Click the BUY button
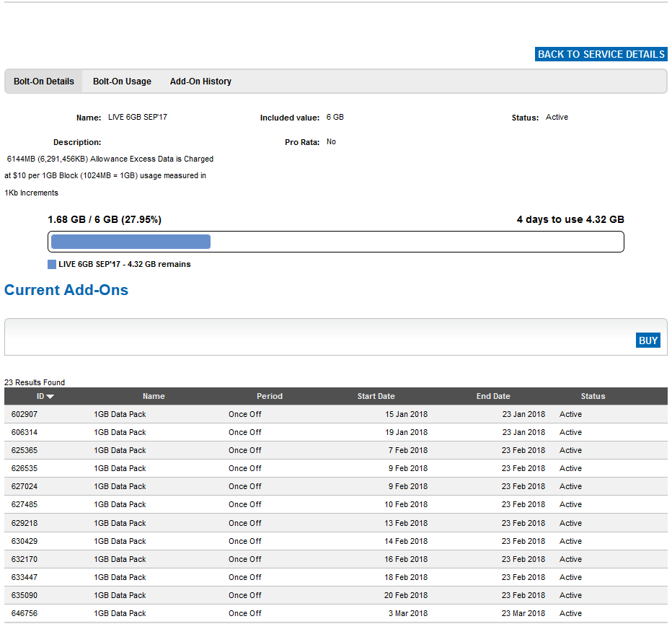The image size is (672, 624). coord(647,340)
